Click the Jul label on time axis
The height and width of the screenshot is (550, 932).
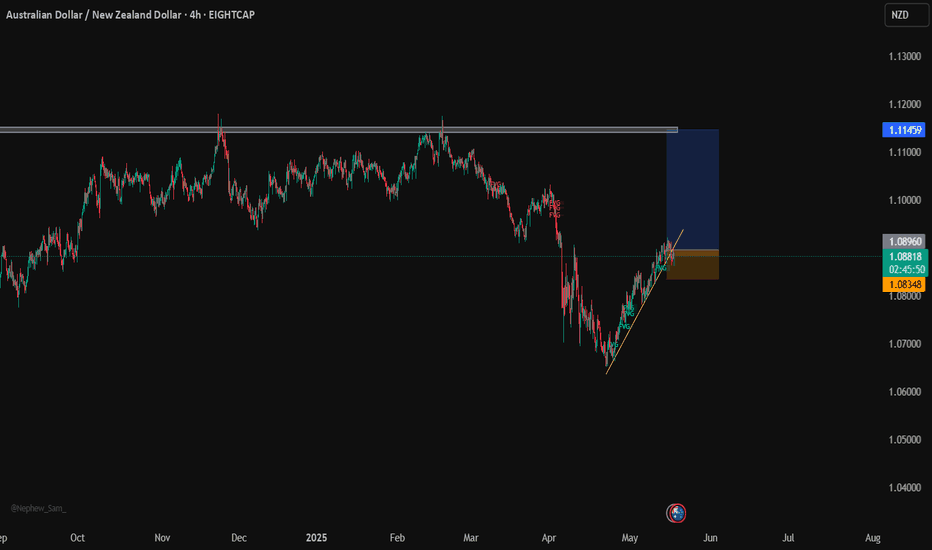(788, 538)
